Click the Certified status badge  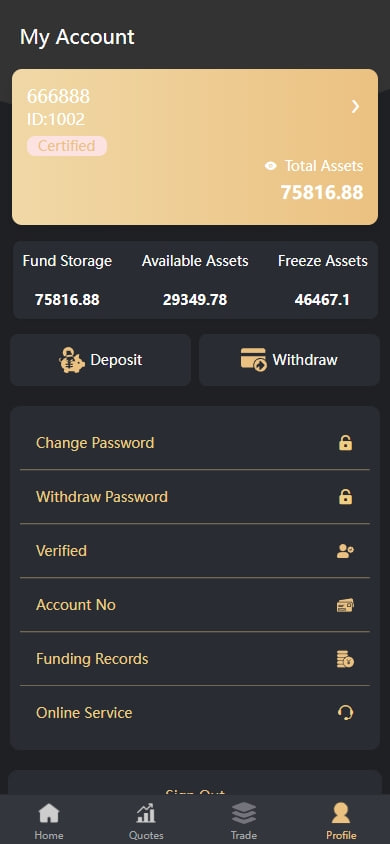(67, 146)
